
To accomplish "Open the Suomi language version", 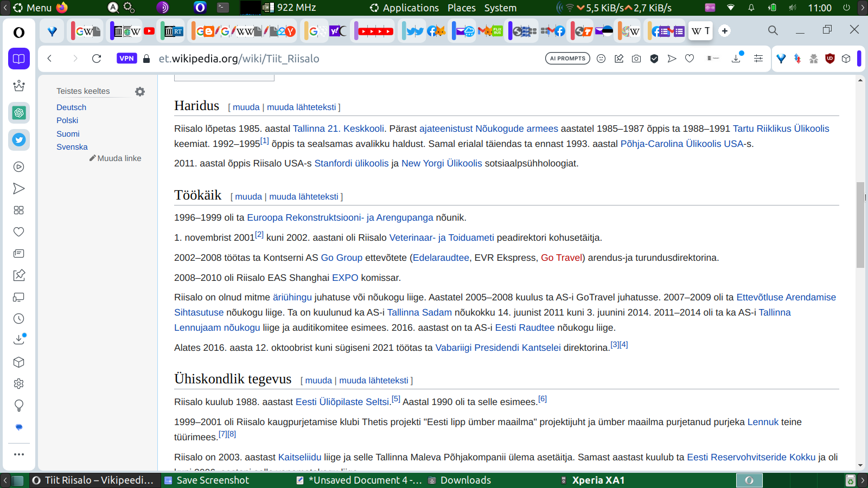I will pyautogui.click(x=68, y=134).
